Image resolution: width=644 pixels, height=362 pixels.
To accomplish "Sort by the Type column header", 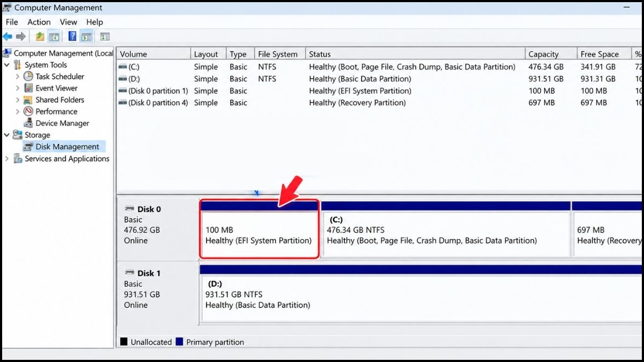I will click(x=240, y=54).
